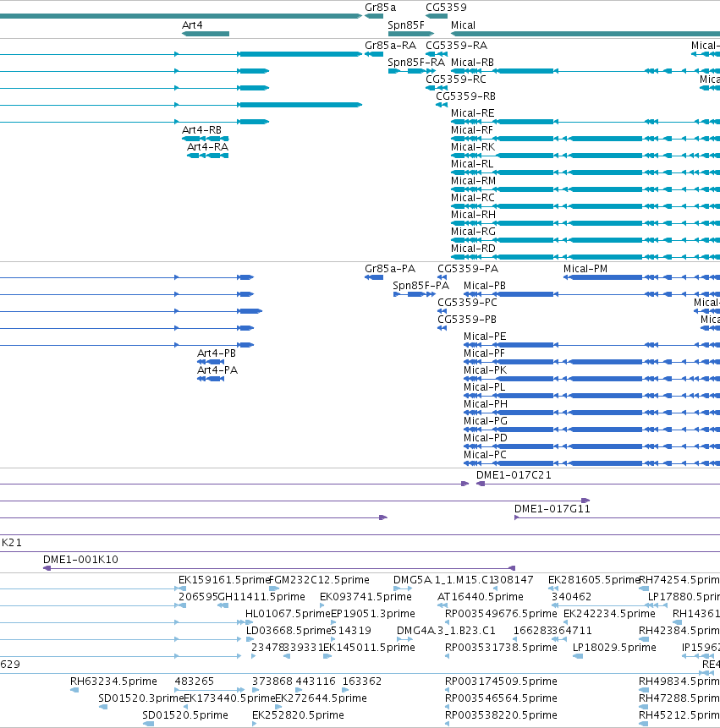Select the LP18029.5prime EST label

coord(614,648)
